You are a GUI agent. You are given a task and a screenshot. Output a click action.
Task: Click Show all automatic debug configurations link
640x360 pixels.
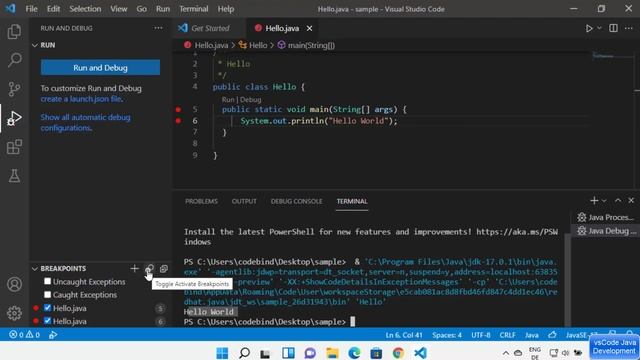click(85, 122)
